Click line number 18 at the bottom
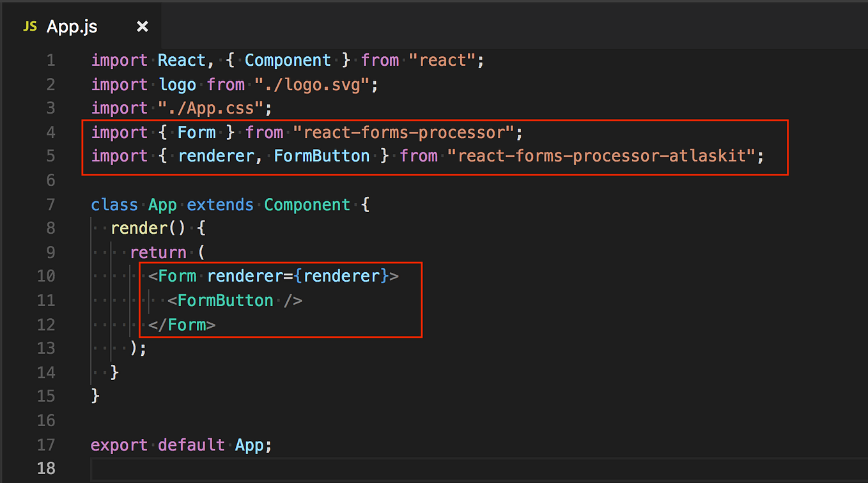The height and width of the screenshot is (483, 868). (x=46, y=468)
